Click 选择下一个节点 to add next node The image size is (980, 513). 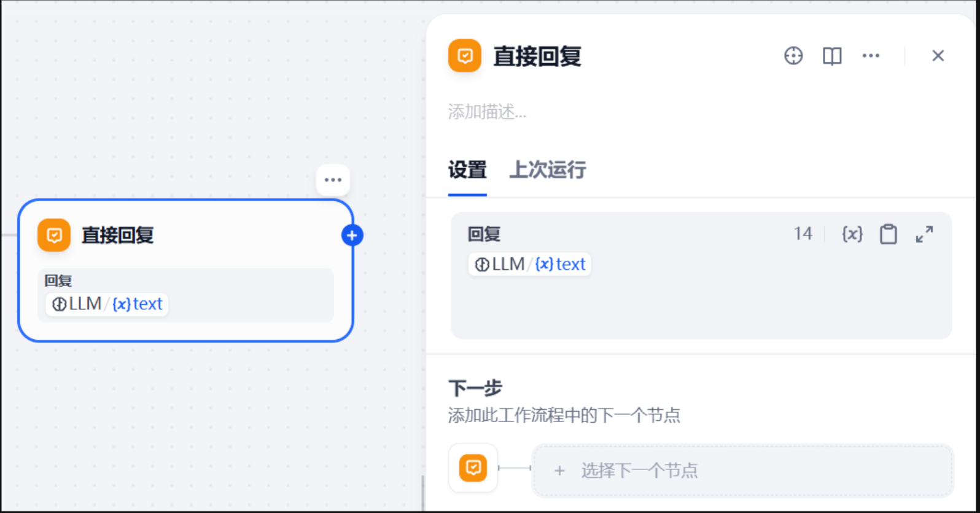pyautogui.click(x=742, y=471)
